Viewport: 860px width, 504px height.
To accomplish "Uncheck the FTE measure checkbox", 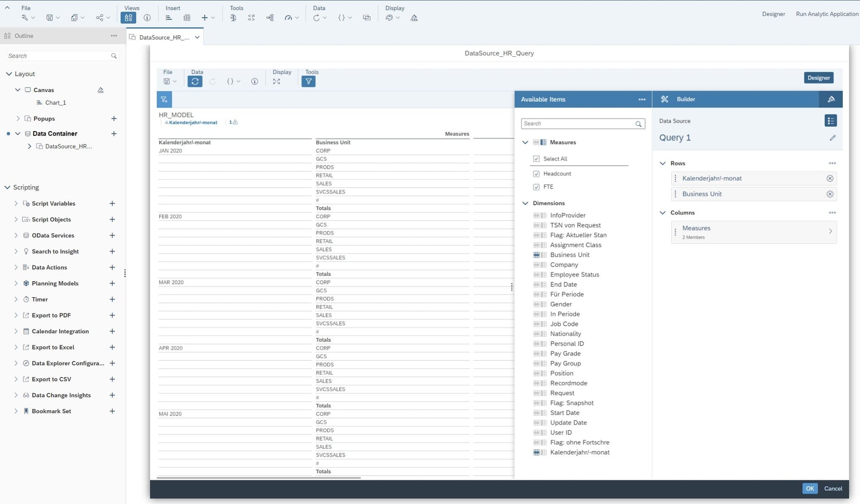I will click(536, 187).
